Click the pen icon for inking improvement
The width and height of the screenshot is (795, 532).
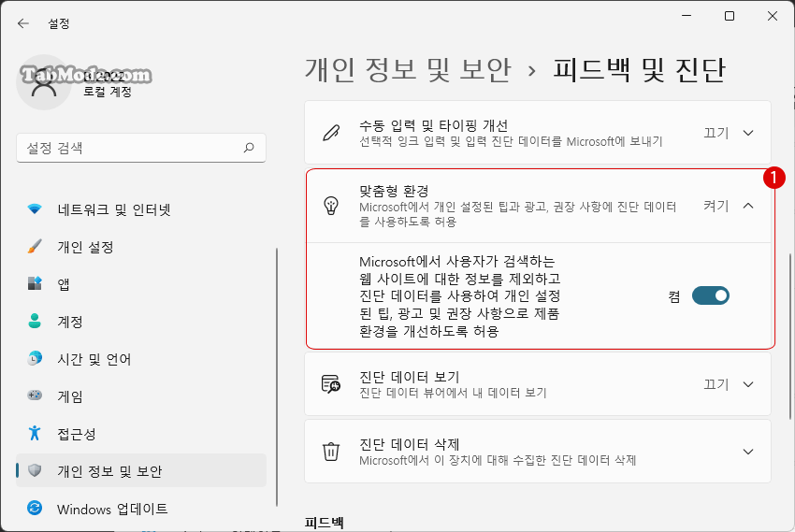click(x=331, y=133)
